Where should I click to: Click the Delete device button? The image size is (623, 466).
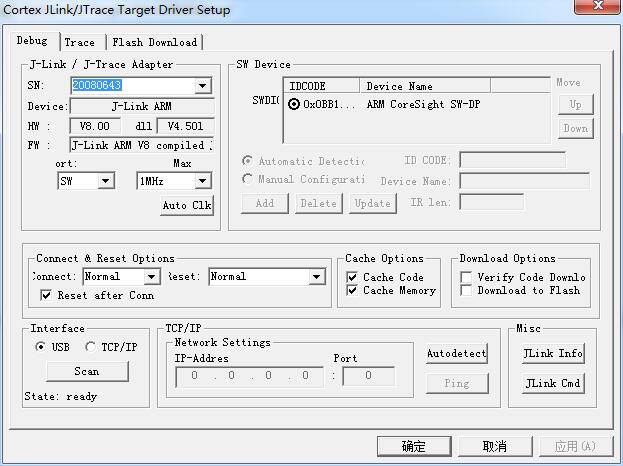coord(319,203)
